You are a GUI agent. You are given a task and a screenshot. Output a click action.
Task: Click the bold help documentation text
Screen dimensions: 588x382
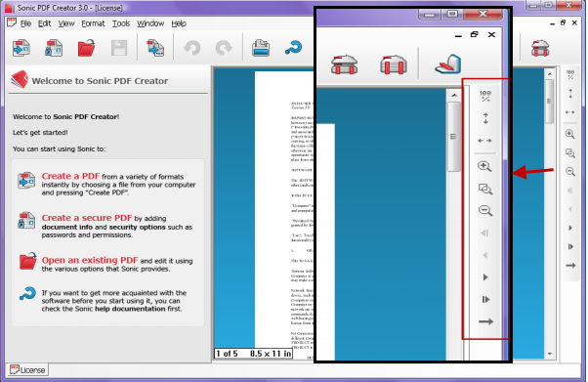click(130, 309)
